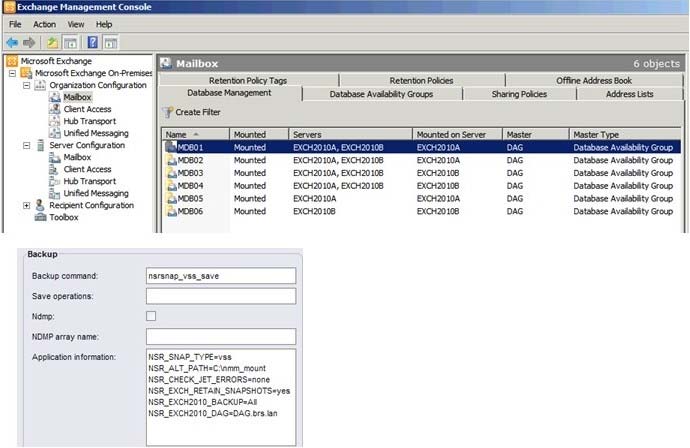The height and width of the screenshot is (448, 690).
Task: Click Mailbox icon under Organization Configuration
Action: point(55,97)
